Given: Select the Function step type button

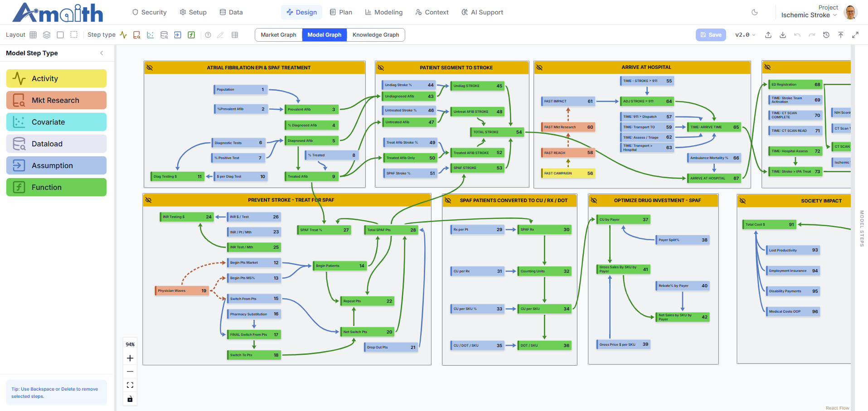Looking at the screenshot, I should [x=56, y=187].
